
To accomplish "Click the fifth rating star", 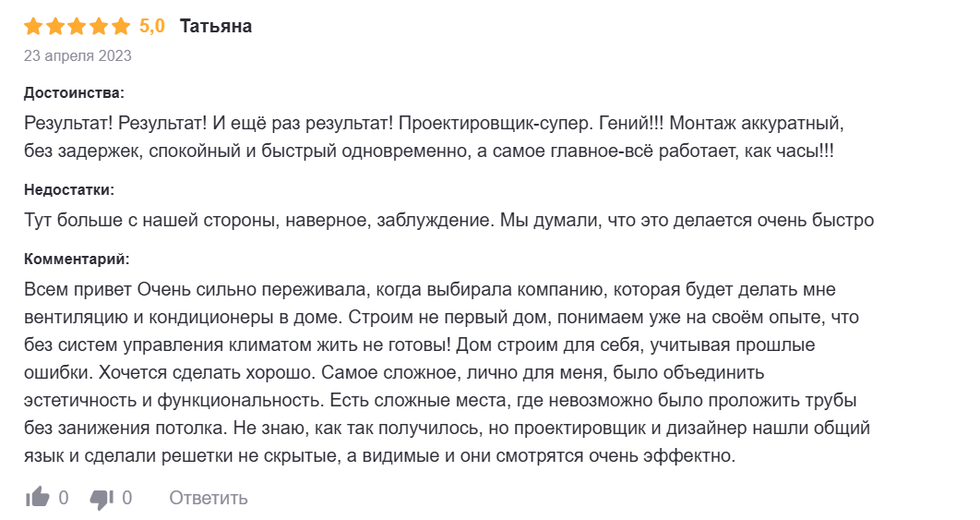I will [x=121, y=27].
